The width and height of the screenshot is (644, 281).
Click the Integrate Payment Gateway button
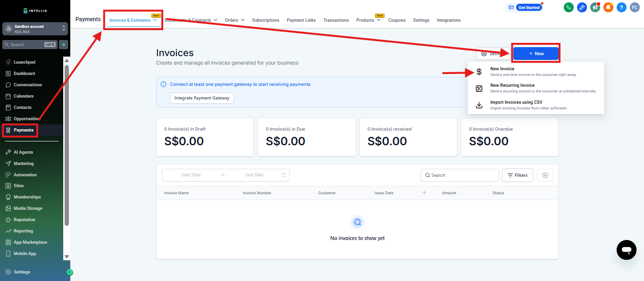[x=202, y=98]
